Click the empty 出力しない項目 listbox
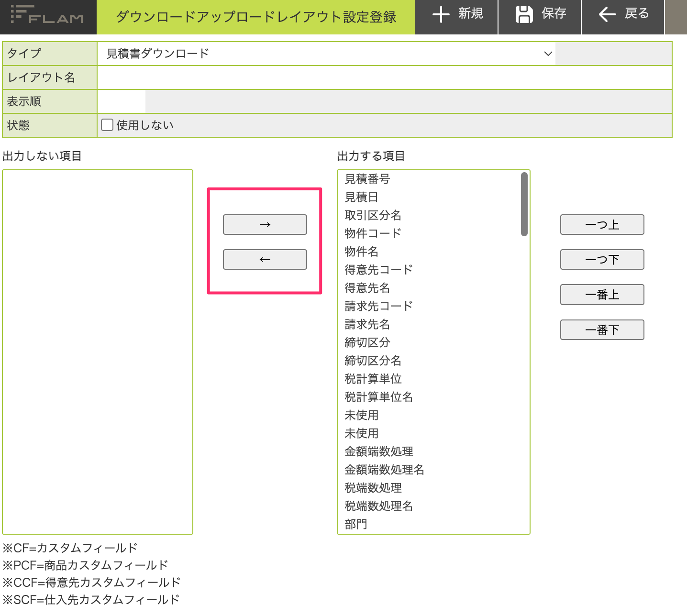 tap(98, 352)
